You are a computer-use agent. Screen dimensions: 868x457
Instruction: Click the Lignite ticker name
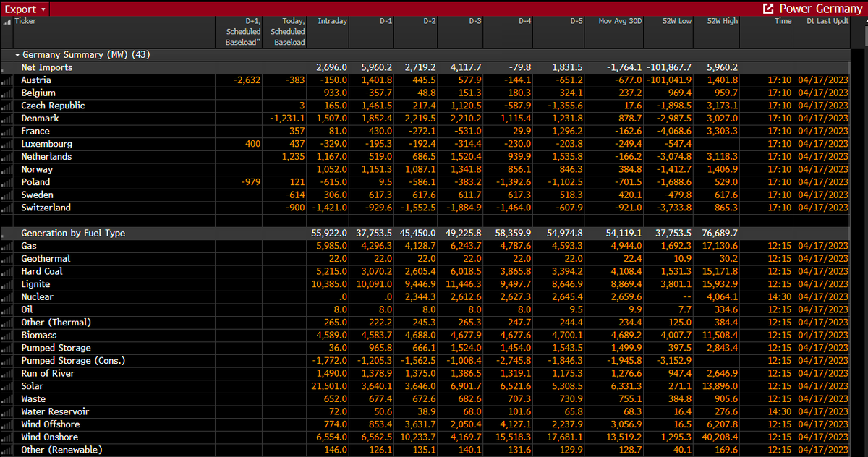click(x=37, y=284)
